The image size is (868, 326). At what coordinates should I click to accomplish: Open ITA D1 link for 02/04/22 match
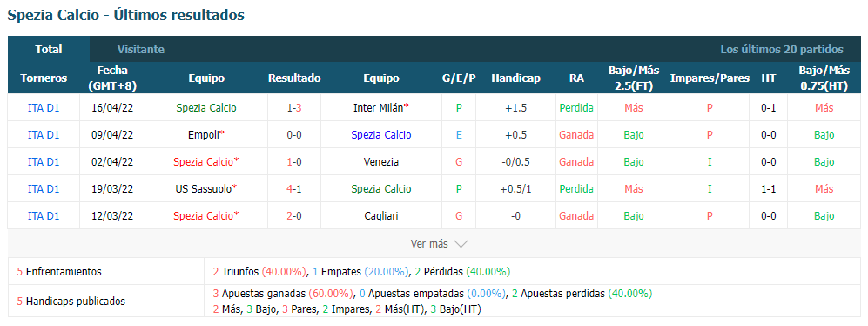tap(44, 162)
